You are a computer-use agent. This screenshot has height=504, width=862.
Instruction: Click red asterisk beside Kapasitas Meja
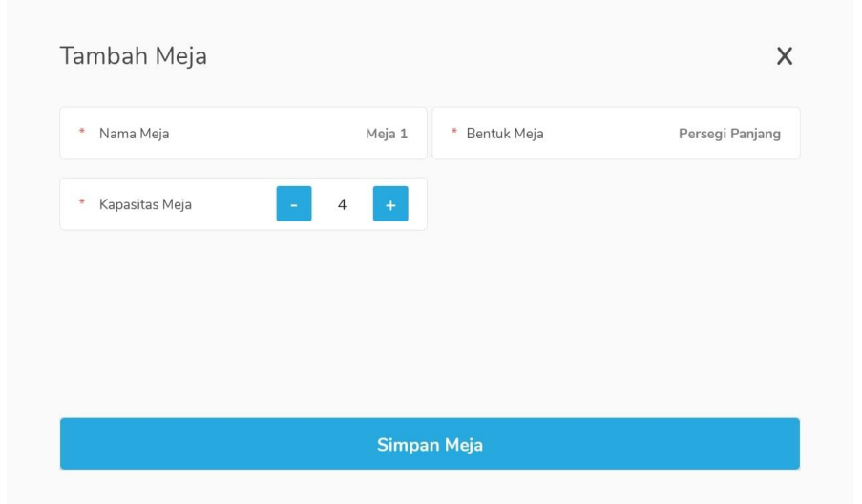coord(82,204)
